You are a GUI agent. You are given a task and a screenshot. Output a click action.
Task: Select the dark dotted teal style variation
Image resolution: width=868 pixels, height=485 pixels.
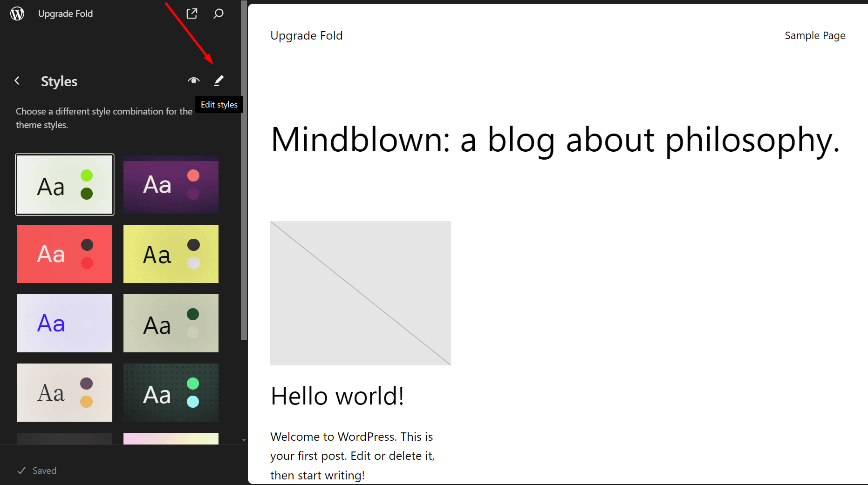171,392
